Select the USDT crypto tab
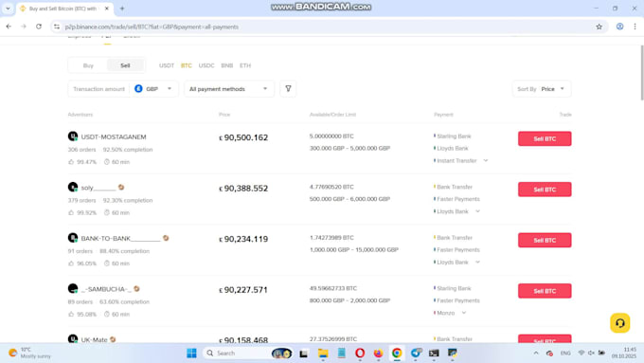The height and width of the screenshot is (363, 644). (167, 65)
